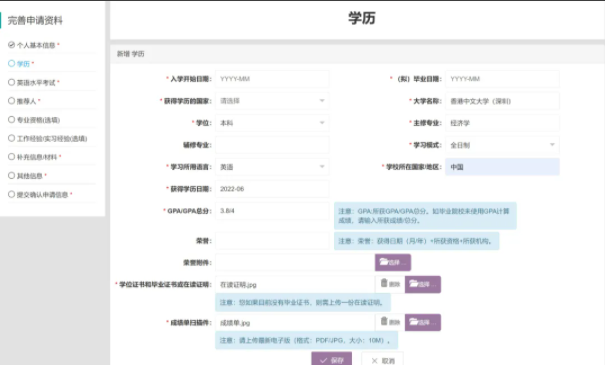Select the 补充信息/材料 step radio

(x=12, y=157)
